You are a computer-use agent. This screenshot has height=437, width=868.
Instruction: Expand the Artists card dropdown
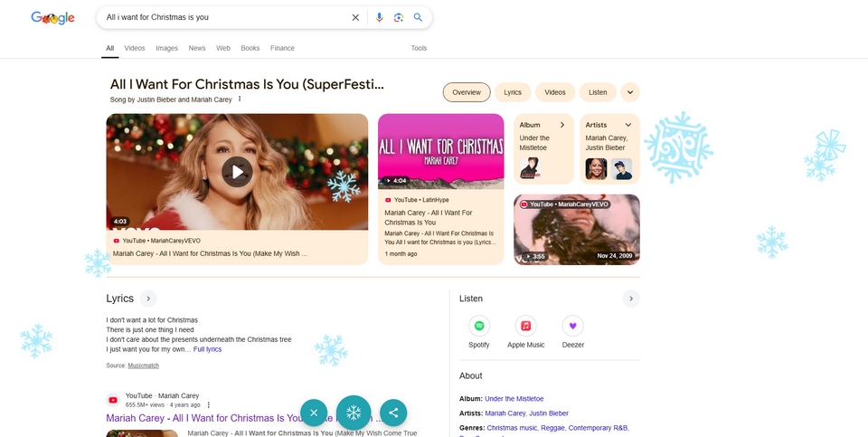tap(627, 125)
